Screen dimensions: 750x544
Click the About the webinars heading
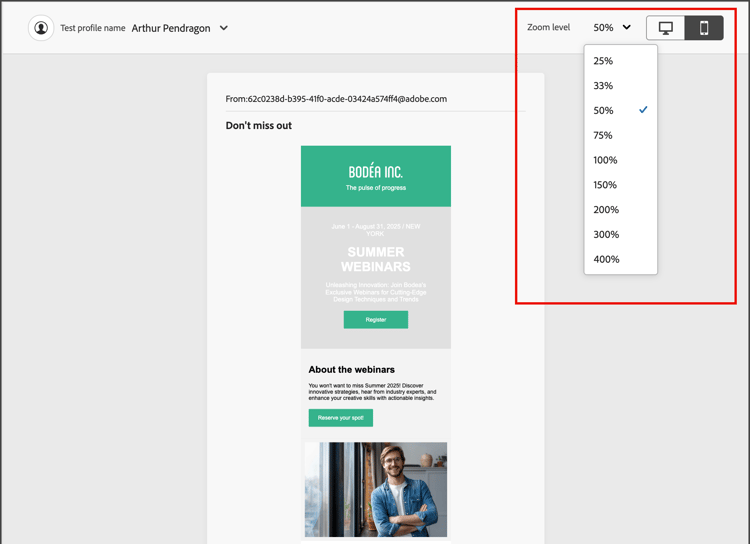(352, 369)
